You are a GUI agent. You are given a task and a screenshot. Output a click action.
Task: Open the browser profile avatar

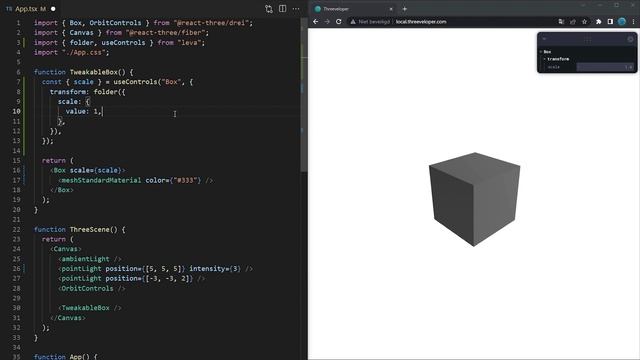[622, 22]
